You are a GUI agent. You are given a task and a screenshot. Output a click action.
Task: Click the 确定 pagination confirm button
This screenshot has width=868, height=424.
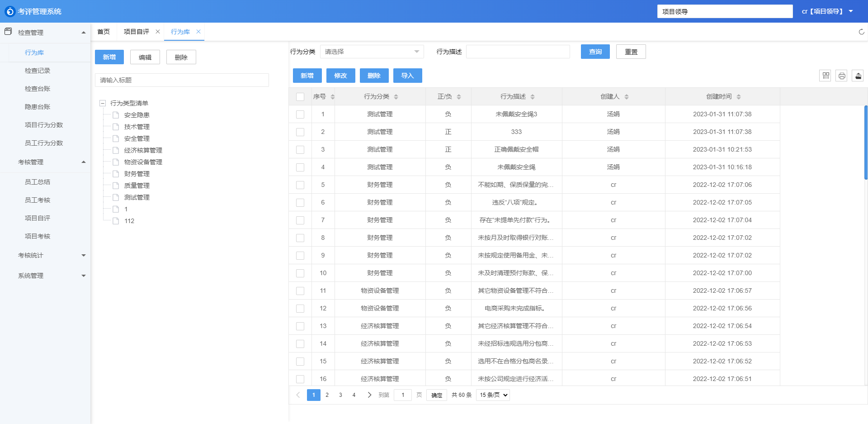point(437,395)
